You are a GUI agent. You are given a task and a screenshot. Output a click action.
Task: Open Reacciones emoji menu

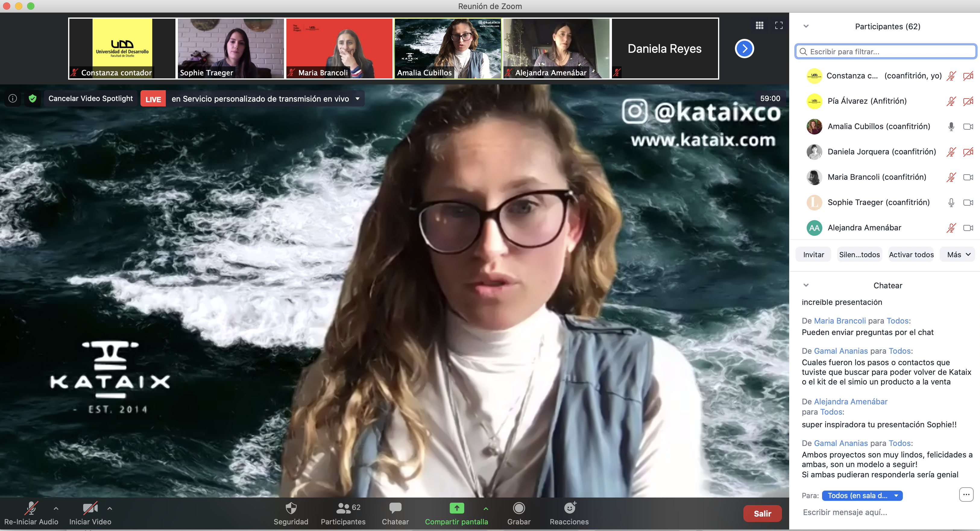point(569,514)
